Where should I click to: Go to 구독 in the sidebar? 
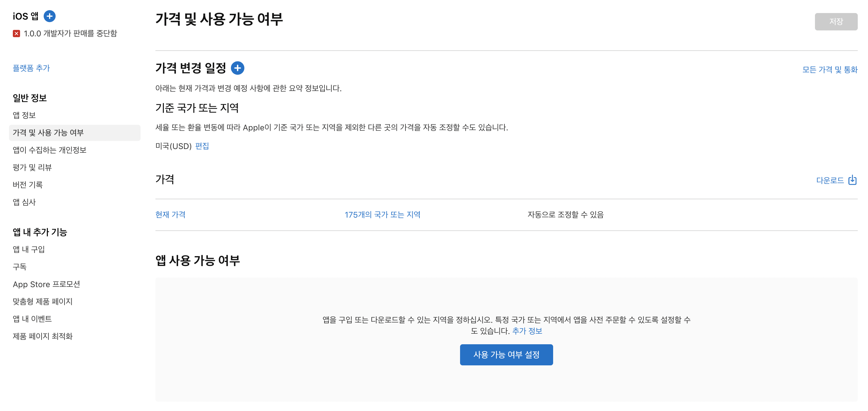click(x=20, y=267)
